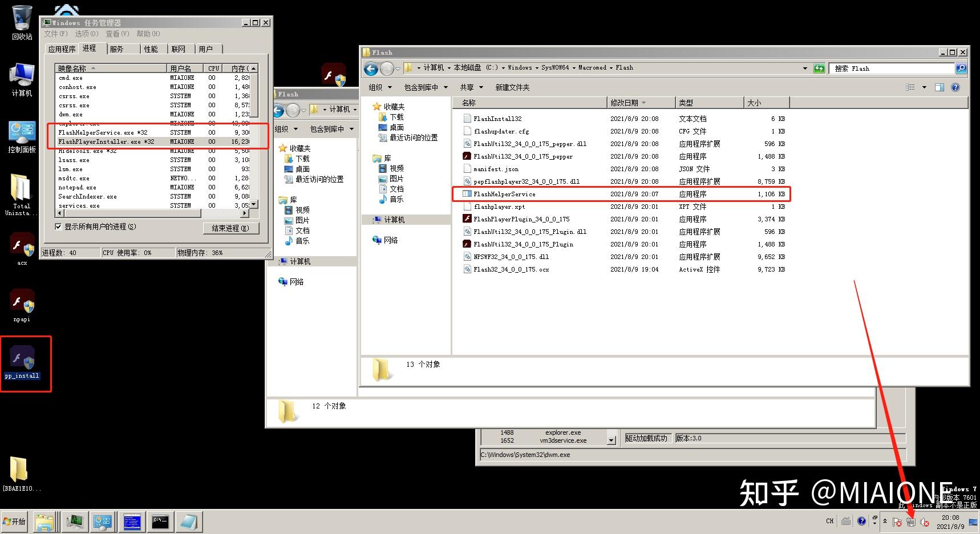Select 下载 in front Flash window favorites
The height and width of the screenshot is (534, 980).
click(x=391, y=117)
